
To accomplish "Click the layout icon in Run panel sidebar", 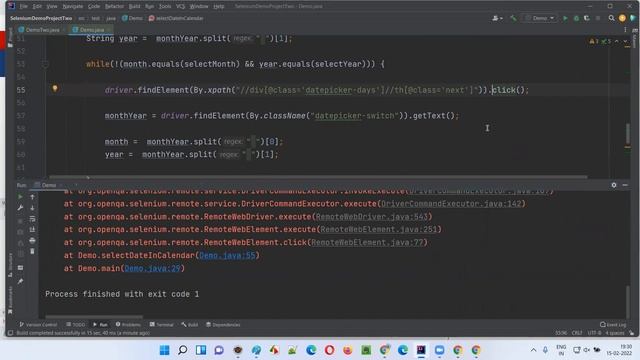I will 20,268.
